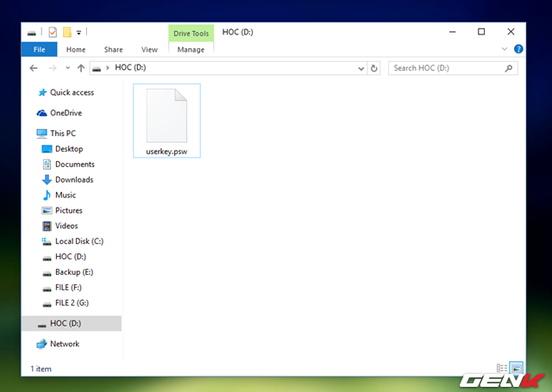Switch to Large icons view
Screen dimensions: 552x392
click(517, 368)
